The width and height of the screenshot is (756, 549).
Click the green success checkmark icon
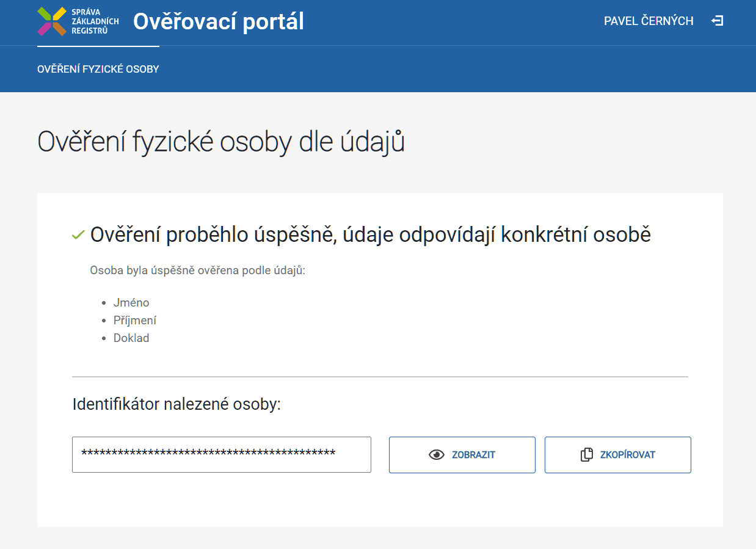(x=78, y=235)
